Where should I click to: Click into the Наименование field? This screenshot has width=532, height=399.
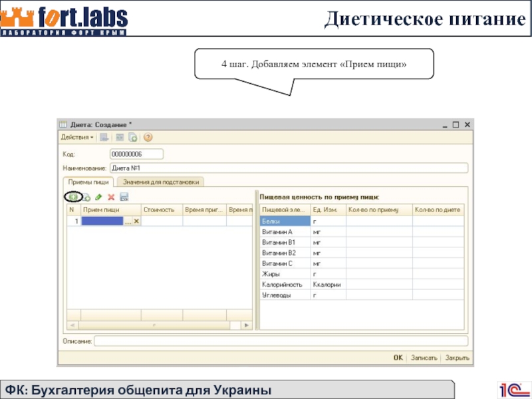(287, 168)
